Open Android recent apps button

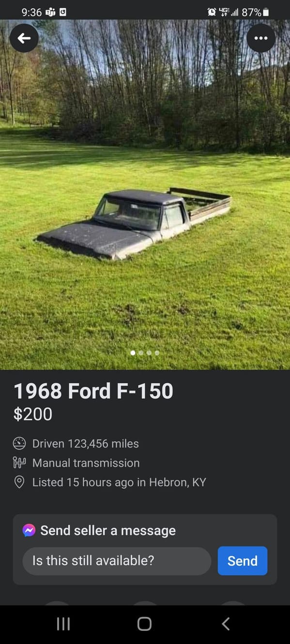[x=63, y=624]
